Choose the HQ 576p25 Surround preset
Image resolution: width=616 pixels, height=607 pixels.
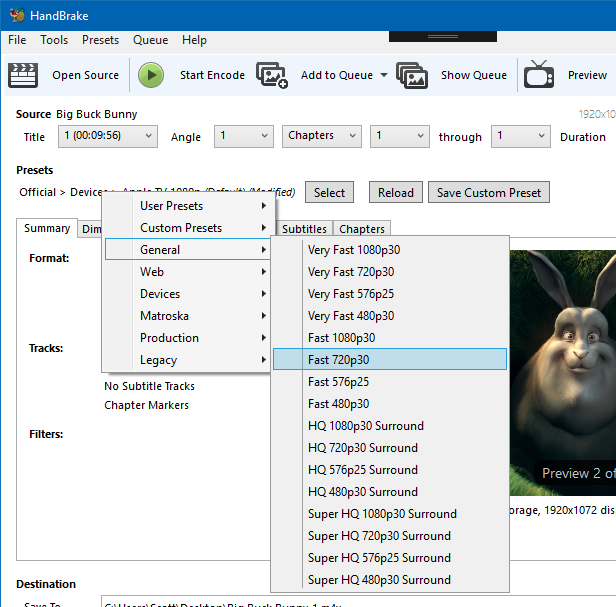(390, 470)
